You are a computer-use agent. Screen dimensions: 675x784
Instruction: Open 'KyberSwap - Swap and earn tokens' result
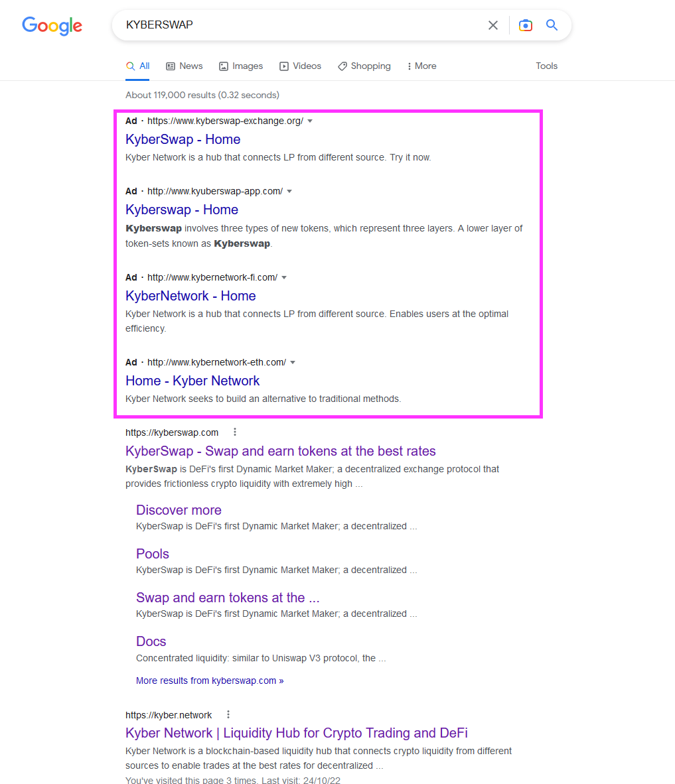click(281, 451)
